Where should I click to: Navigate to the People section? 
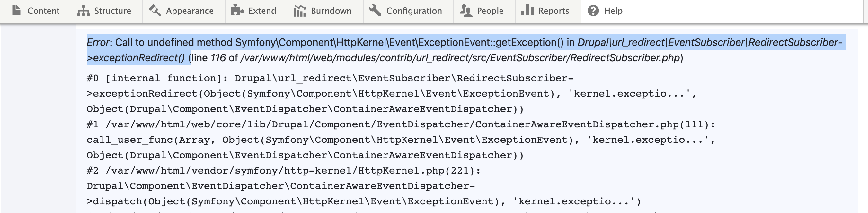click(x=490, y=11)
